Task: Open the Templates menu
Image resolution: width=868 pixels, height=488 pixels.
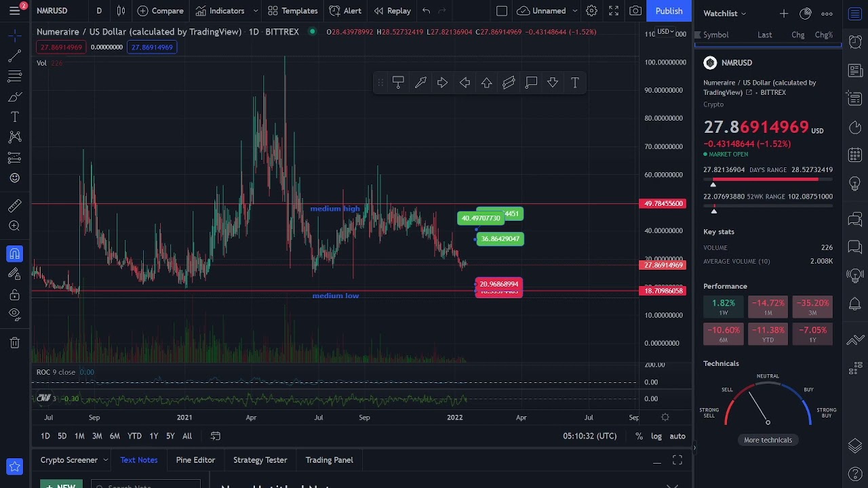Action: click(x=293, y=11)
